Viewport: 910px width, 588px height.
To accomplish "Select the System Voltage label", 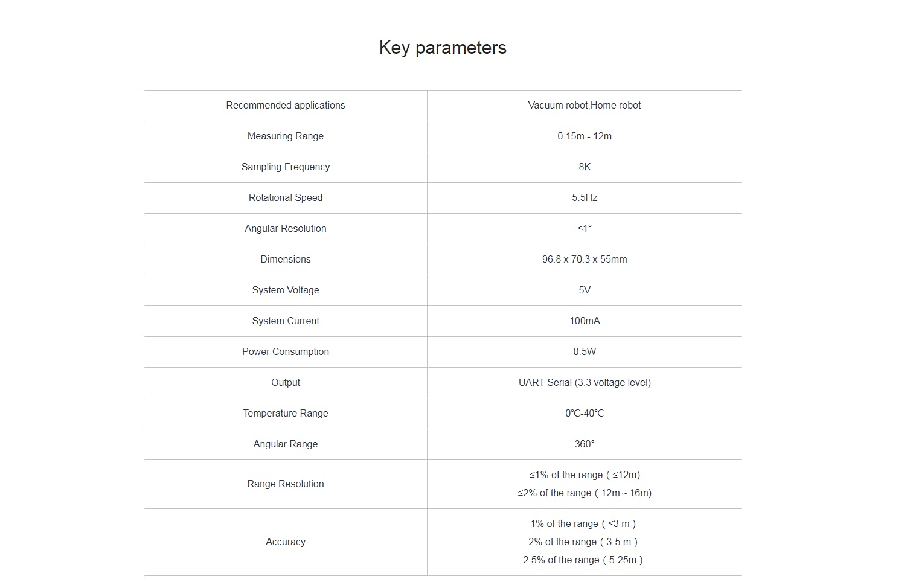I will tap(286, 290).
